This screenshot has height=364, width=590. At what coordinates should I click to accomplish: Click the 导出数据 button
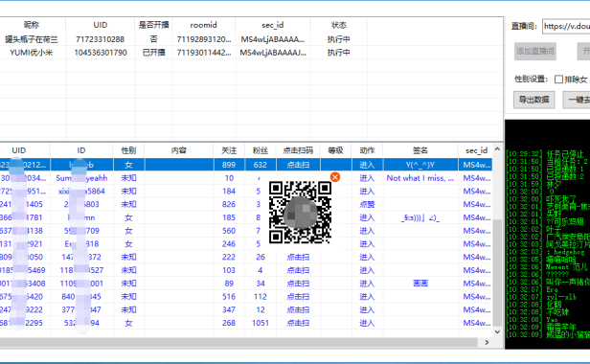[x=533, y=100]
